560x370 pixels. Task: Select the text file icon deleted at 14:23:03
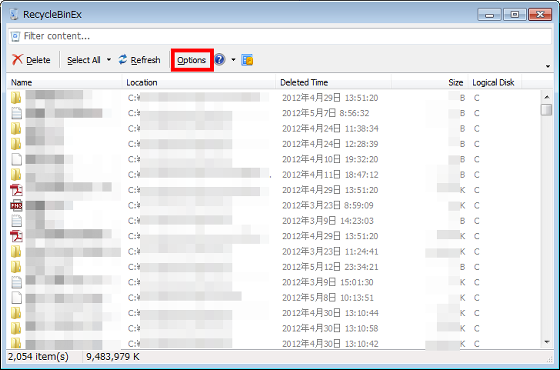pyautogui.click(x=16, y=221)
